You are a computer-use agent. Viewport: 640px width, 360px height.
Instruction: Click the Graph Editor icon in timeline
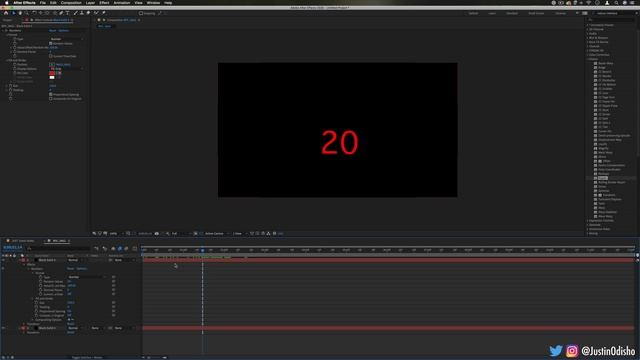pos(134,249)
